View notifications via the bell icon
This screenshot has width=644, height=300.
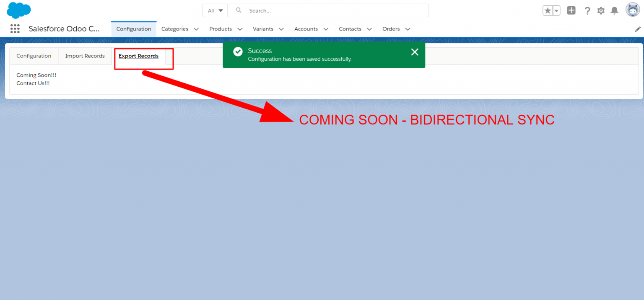[x=614, y=10]
